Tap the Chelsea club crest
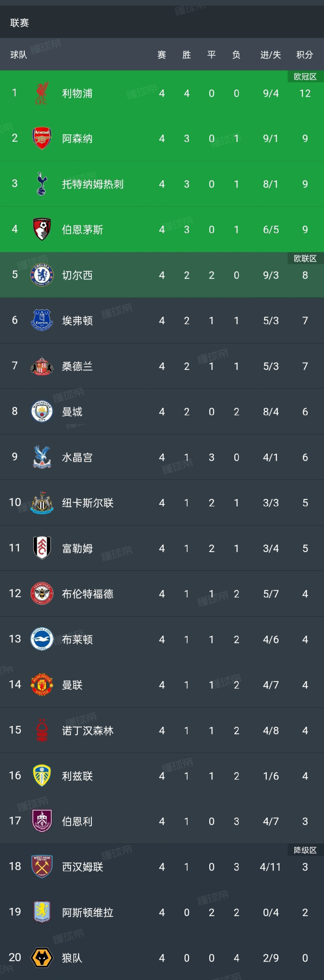 tap(42, 275)
